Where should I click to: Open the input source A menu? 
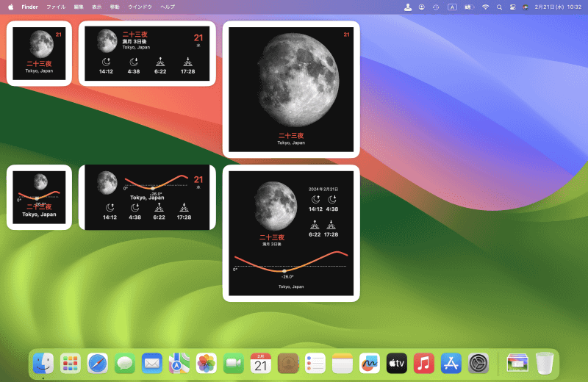(x=452, y=7)
